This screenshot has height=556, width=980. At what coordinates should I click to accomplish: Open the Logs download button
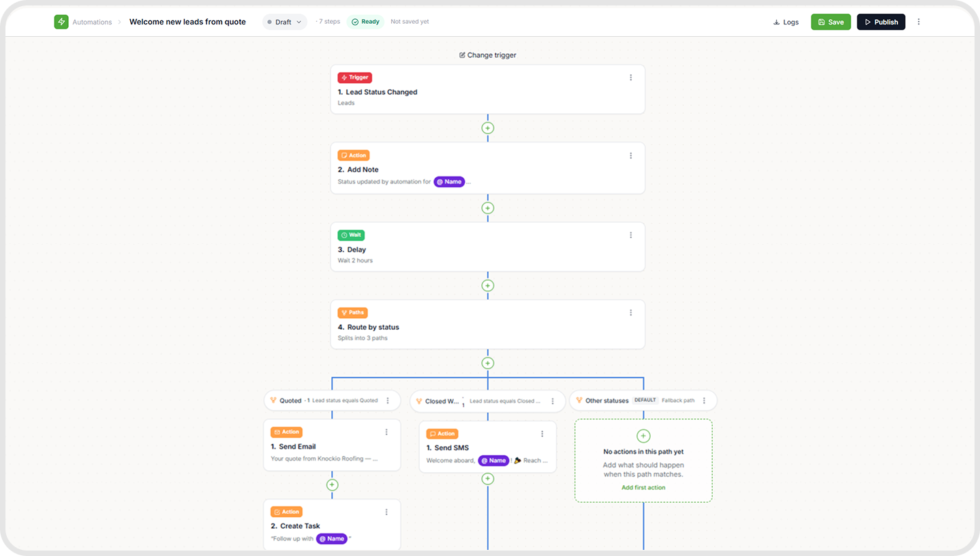tap(786, 22)
